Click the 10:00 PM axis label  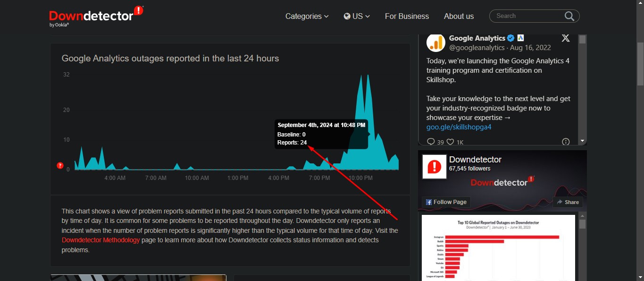tap(360, 178)
